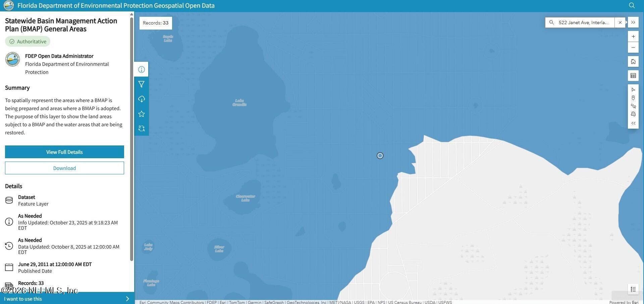Screen dimensions: 644x304
Task: Expand the search panel double chevron
Action: coord(633,23)
